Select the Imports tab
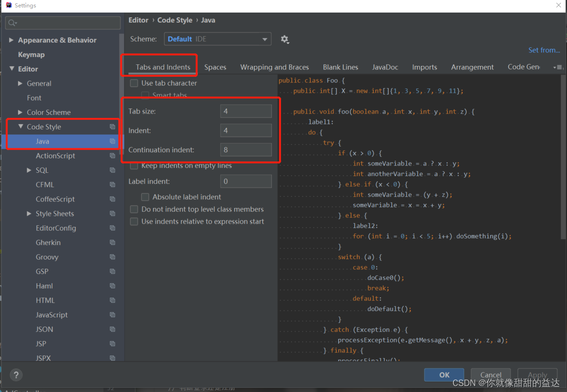This screenshot has width=567, height=392. coord(424,67)
